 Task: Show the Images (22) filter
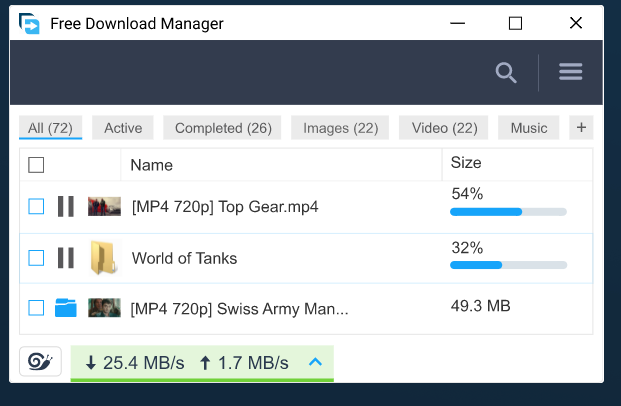point(340,128)
